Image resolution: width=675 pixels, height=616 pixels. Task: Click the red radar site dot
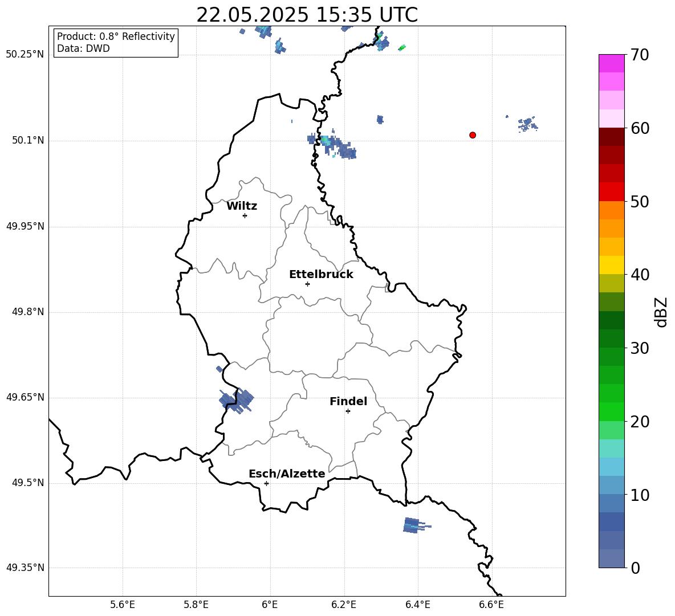473,135
